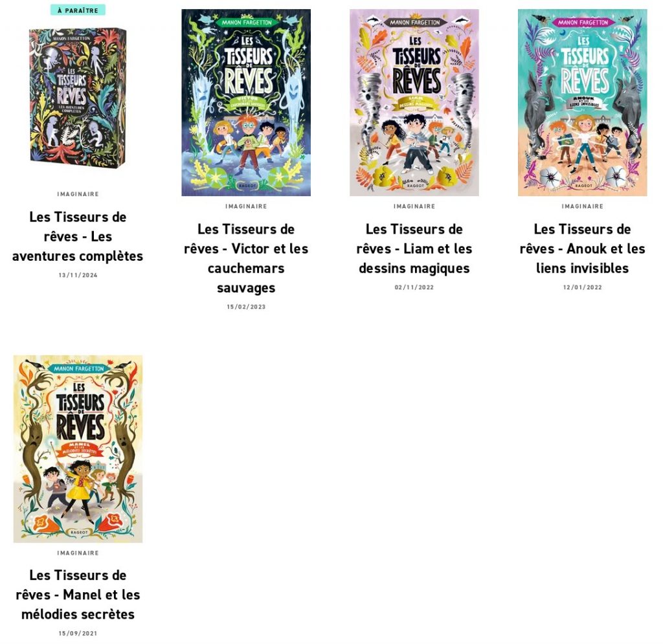
Task: Click the 15/09/2021 release date
Action: 78,634
